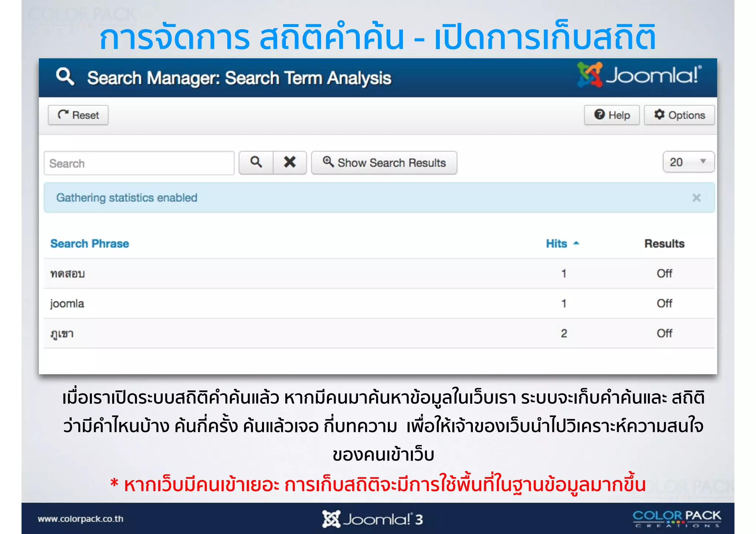Click the magnifier search submit icon
Image resolution: width=756 pixels, height=534 pixels.
[256, 162]
